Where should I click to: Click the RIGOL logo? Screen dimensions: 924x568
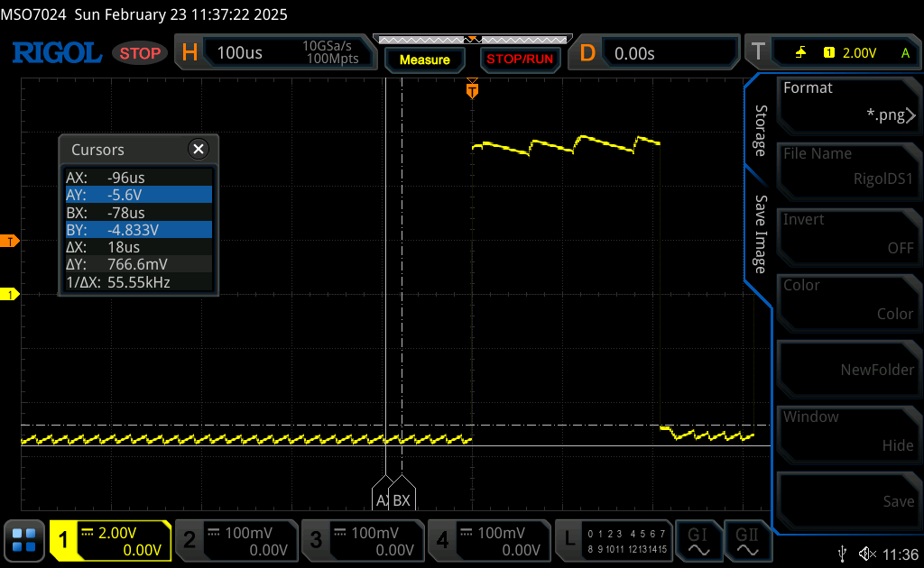pos(57,53)
